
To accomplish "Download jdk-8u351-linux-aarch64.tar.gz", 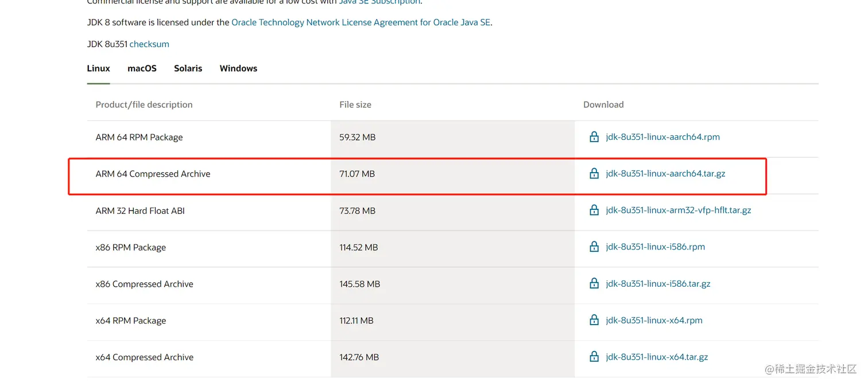I will tap(665, 173).
